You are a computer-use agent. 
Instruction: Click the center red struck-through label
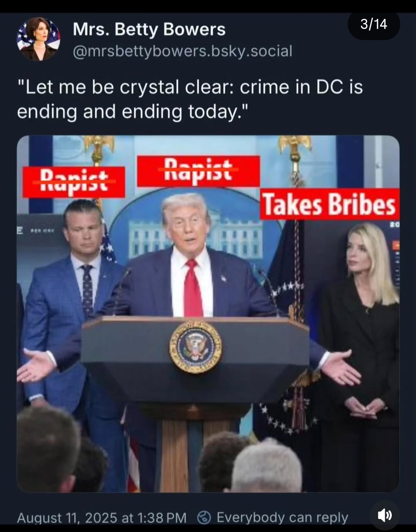coord(198,171)
